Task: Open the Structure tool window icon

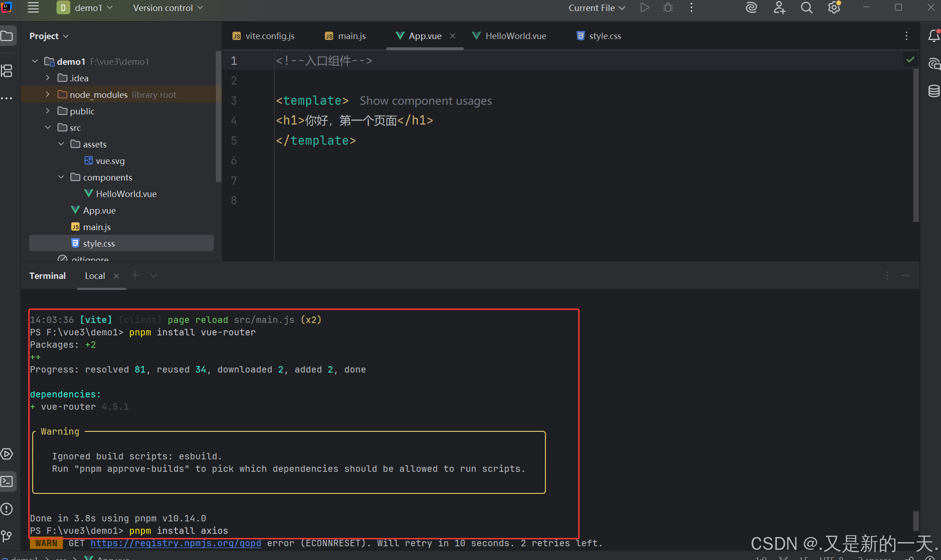Action: tap(7, 71)
